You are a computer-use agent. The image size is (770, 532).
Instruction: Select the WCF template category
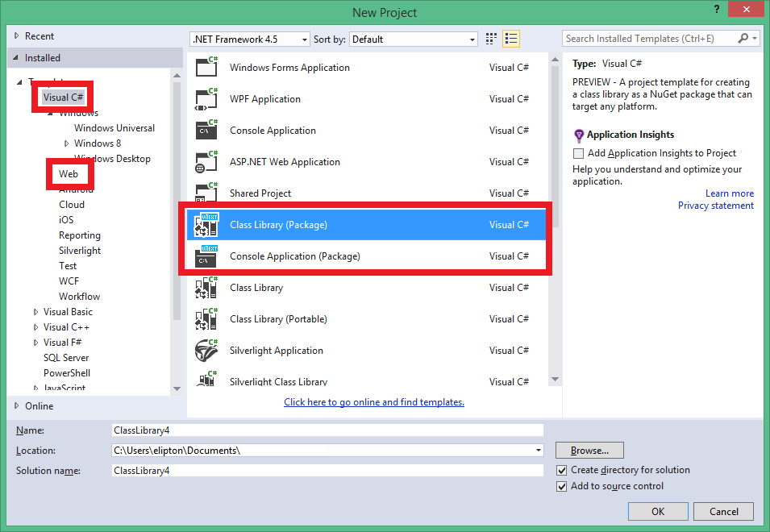pos(69,281)
